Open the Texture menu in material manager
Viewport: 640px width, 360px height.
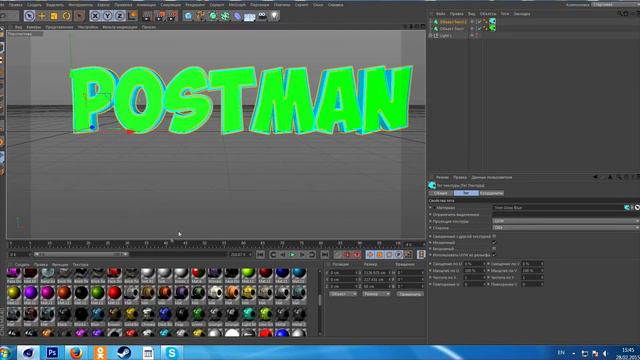pos(80,264)
